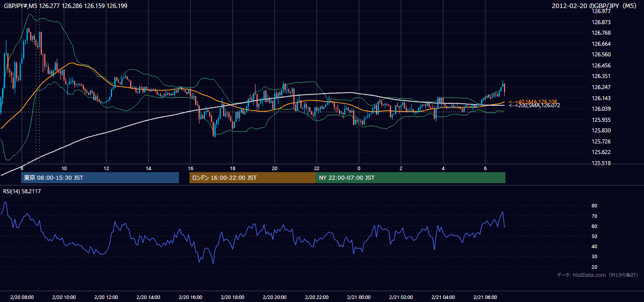Screen dimensions: 644x302
Task: Click price axis value 126.143
Action: (x=601, y=98)
